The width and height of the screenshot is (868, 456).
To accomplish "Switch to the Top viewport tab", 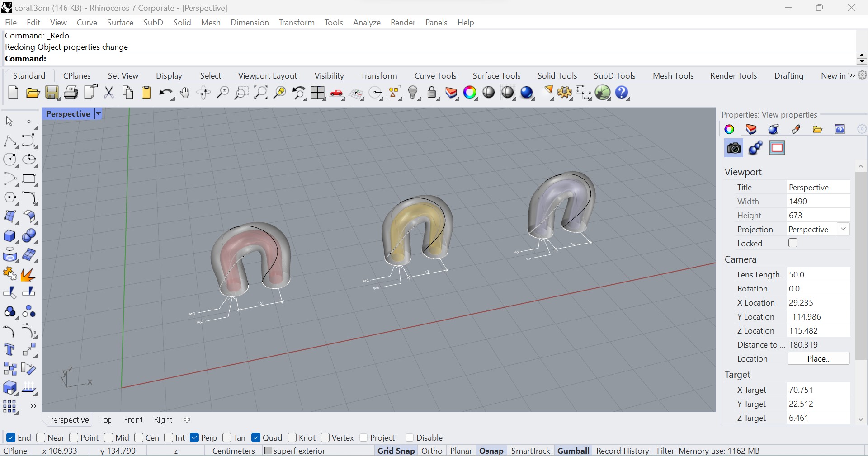I will 105,420.
